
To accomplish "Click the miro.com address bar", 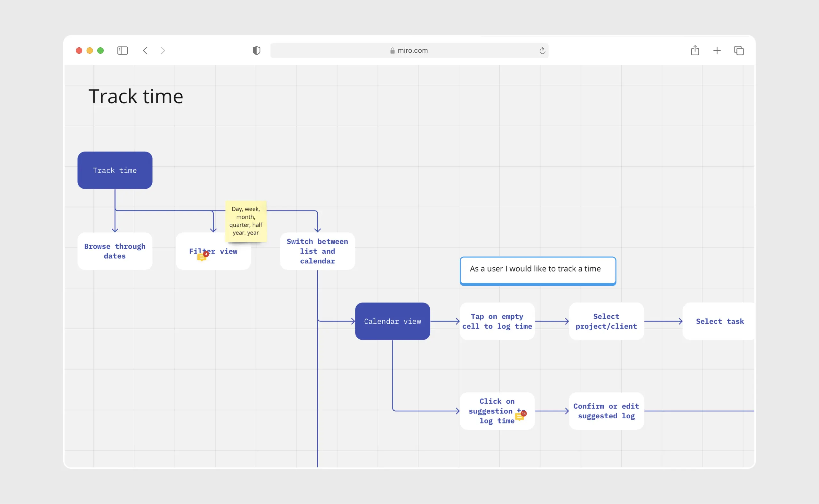I will [409, 51].
